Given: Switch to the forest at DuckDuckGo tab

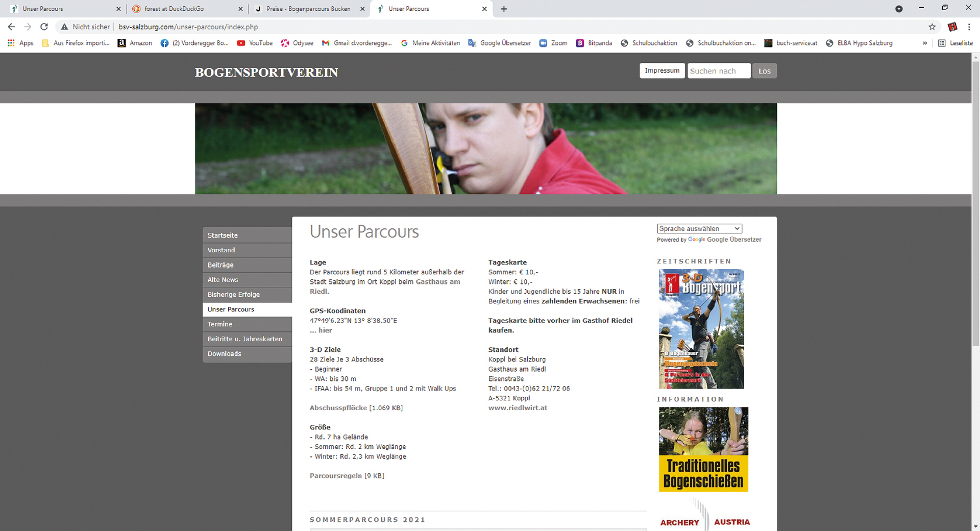Looking at the screenshot, I should (x=174, y=9).
